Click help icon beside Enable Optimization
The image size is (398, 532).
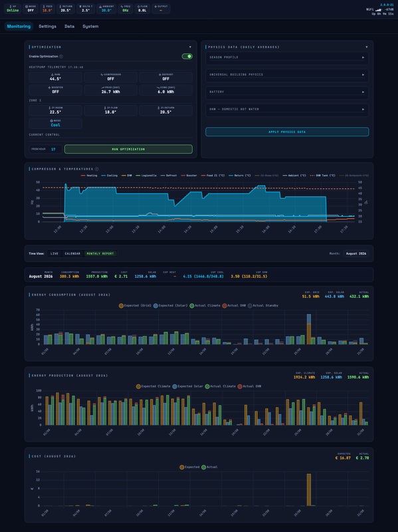point(61,57)
